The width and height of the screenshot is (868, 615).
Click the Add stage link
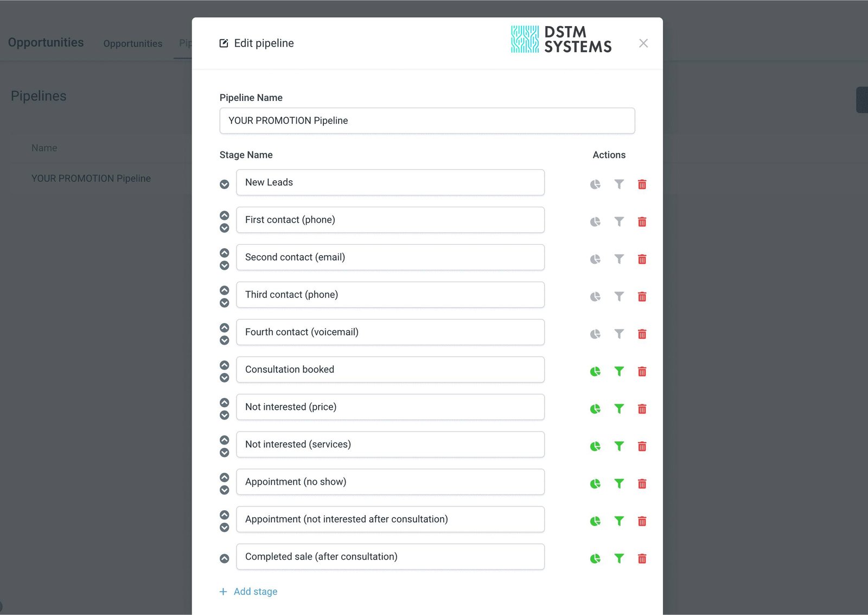[248, 591]
